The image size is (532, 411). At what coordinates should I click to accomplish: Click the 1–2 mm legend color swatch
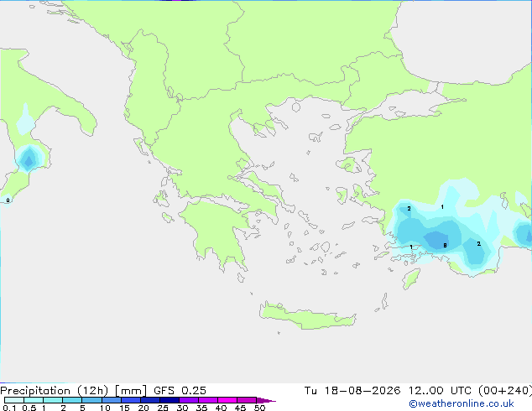pos(53,400)
